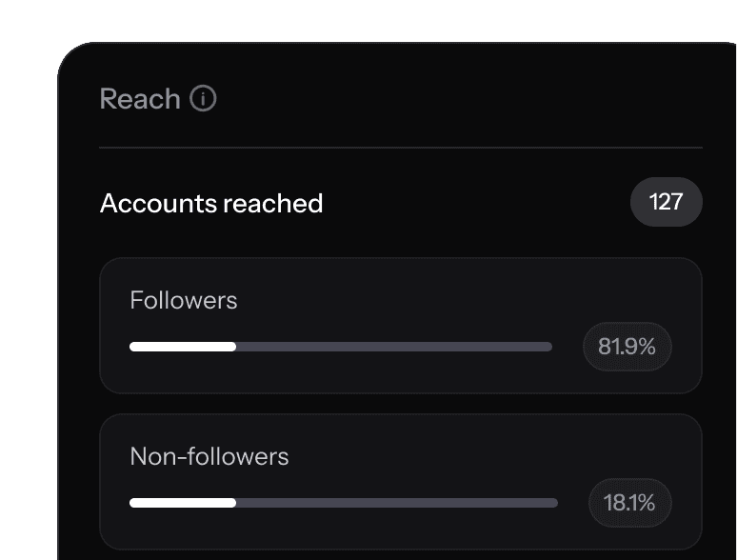Click empty space between Accounts reached and 127
Screen dimensions: 737x560
pyautogui.click(x=476, y=204)
